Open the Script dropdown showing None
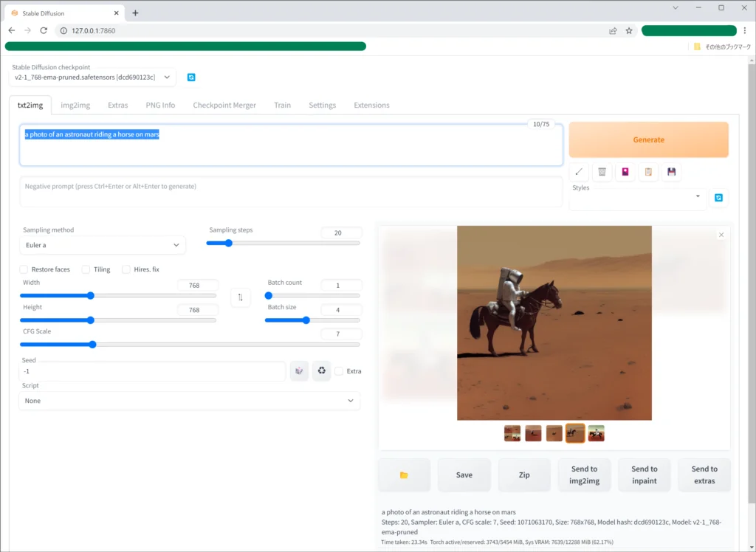 [x=189, y=401]
